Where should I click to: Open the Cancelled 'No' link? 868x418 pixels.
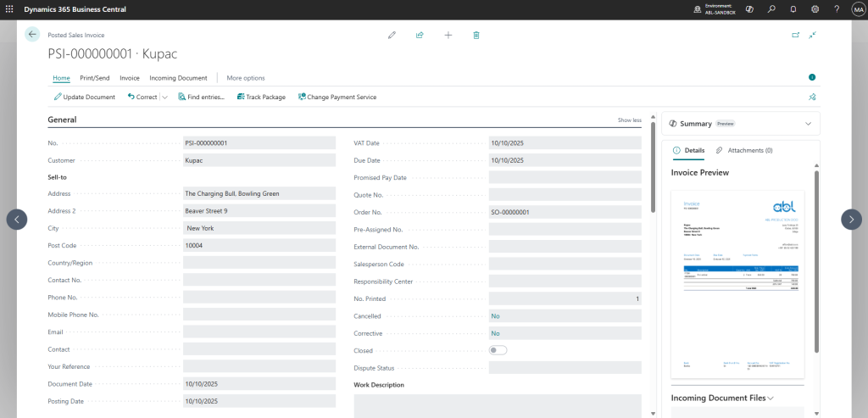pyautogui.click(x=495, y=316)
